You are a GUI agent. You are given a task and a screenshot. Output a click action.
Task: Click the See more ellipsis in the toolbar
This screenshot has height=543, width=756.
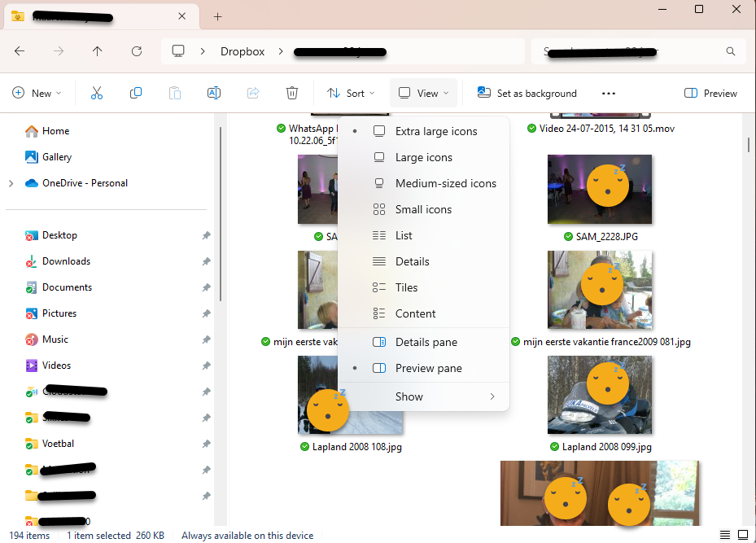click(608, 93)
